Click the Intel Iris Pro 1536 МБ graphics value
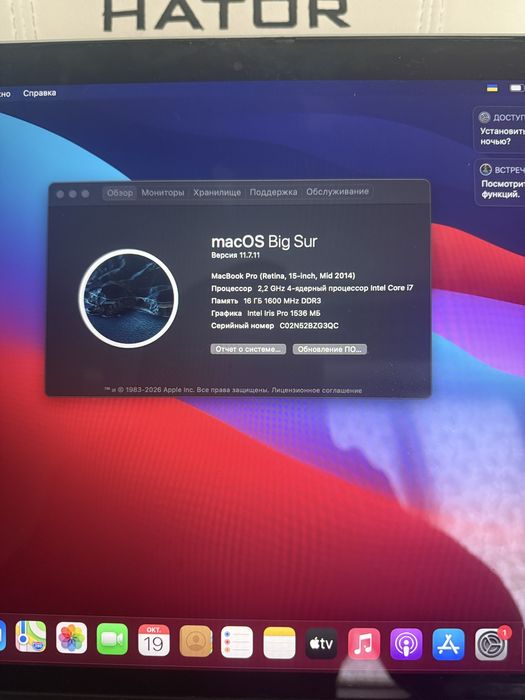This screenshot has height=700, width=525. click(x=283, y=313)
